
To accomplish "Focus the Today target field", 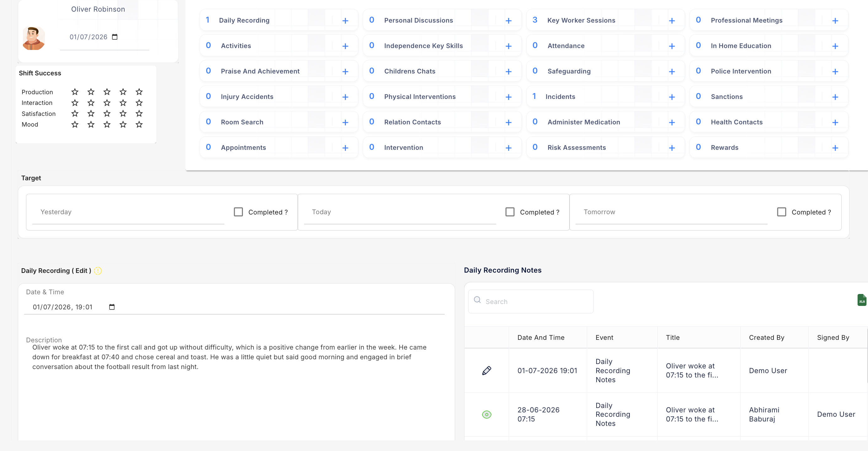I will [x=399, y=212].
